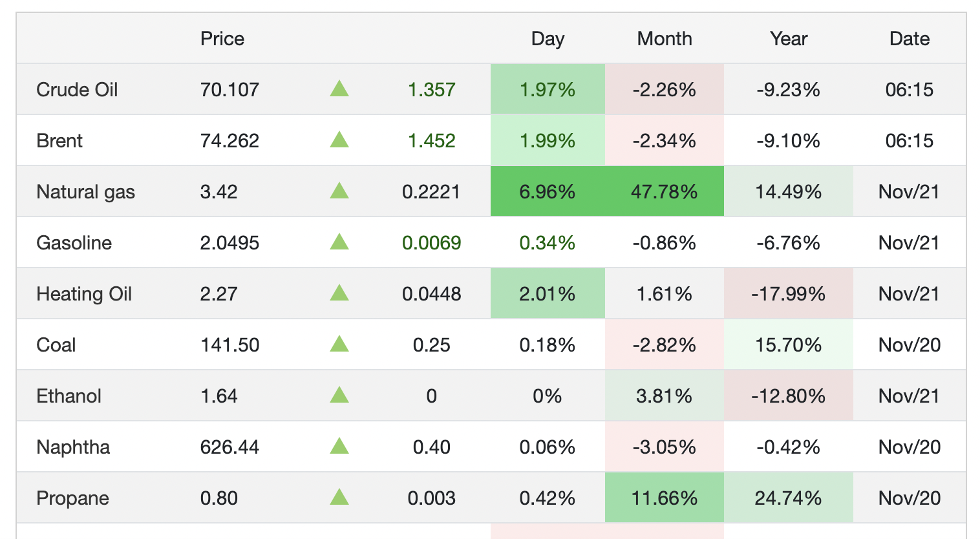Open the Naphtha commodity link
Screen dimensions: 980x539
(73, 447)
